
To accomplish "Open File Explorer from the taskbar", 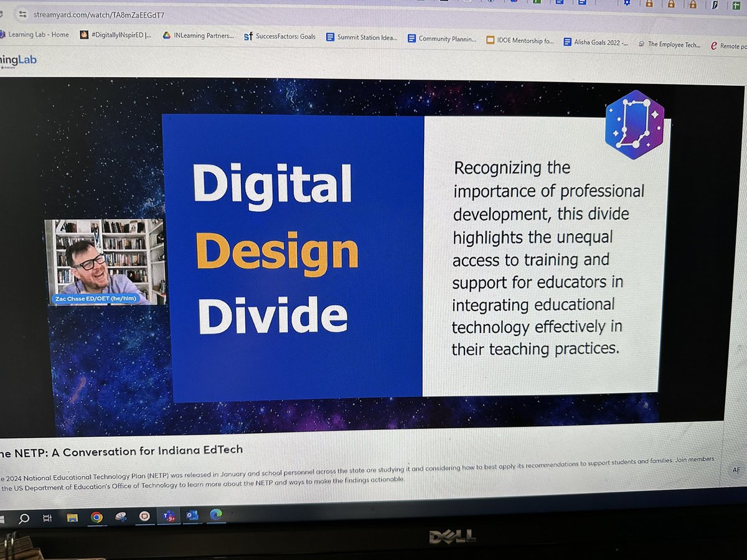I will (x=72, y=517).
